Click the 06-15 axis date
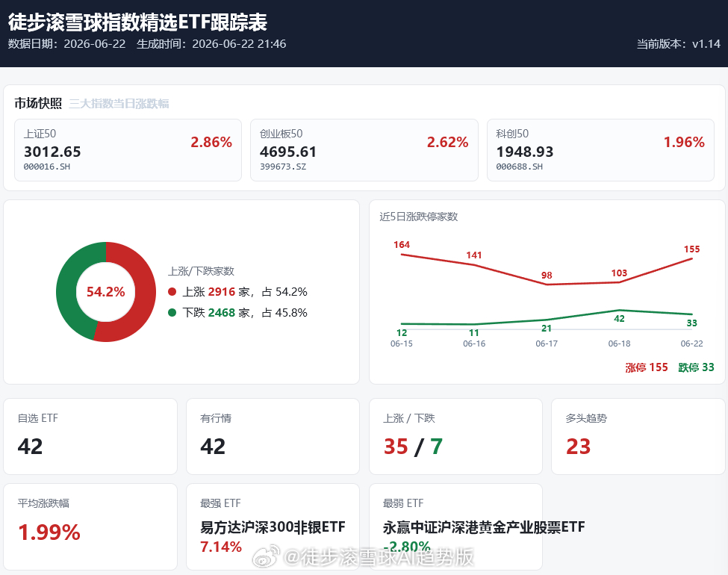 pyautogui.click(x=402, y=344)
